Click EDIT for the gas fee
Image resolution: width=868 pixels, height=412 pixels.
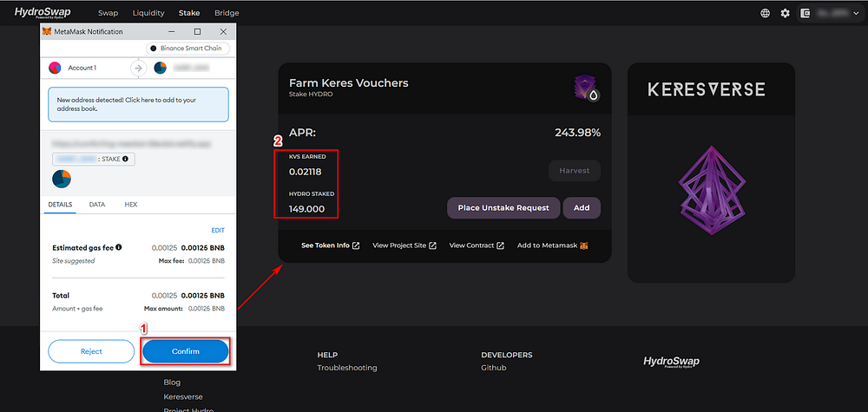click(x=218, y=230)
